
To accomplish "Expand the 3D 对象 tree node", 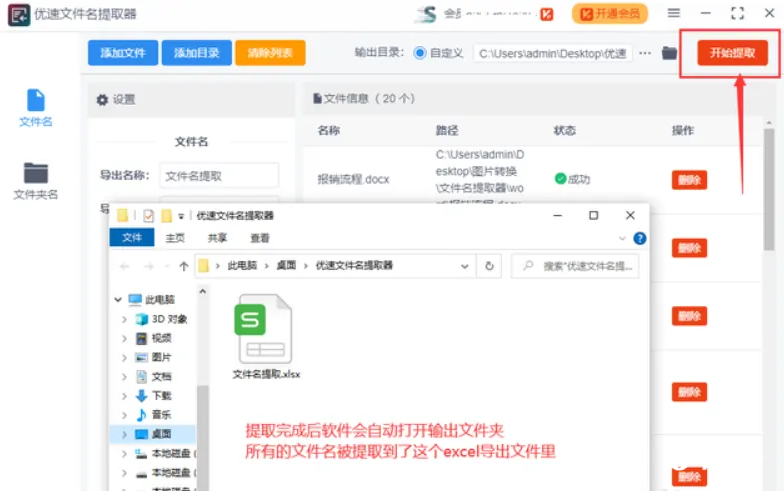I will [124, 319].
